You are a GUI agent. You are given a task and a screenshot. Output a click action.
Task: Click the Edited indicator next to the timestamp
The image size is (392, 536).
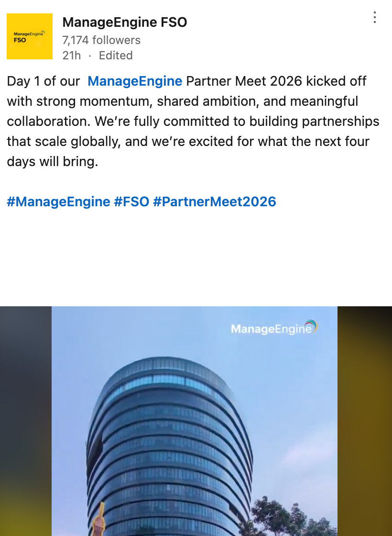point(116,56)
